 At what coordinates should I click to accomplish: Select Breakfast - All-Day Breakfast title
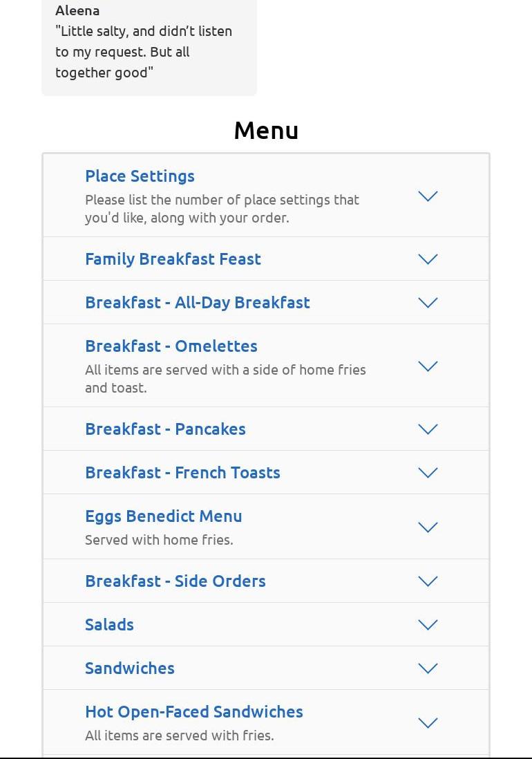pyautogui.click(x=198, y=303)
